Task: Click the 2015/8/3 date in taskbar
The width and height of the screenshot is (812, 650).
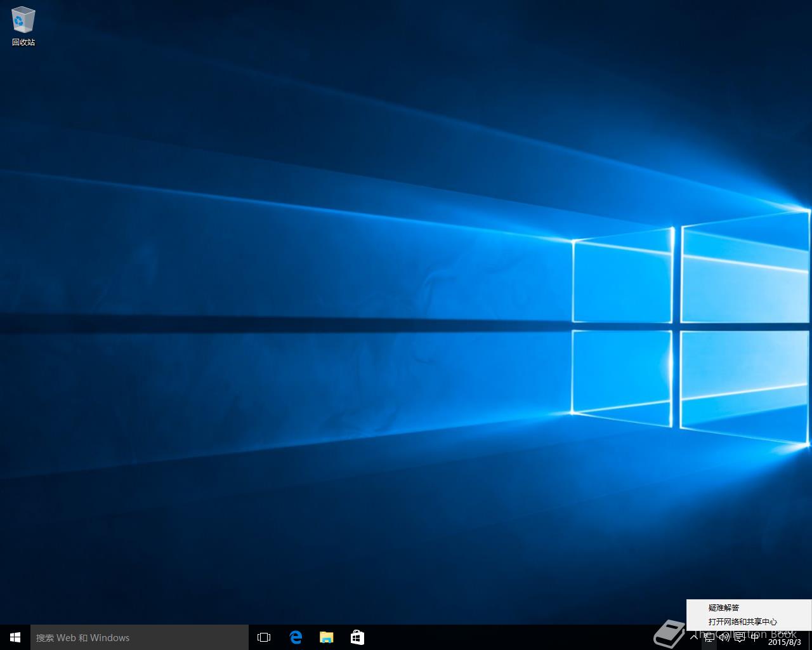Action: click(785, 642)
